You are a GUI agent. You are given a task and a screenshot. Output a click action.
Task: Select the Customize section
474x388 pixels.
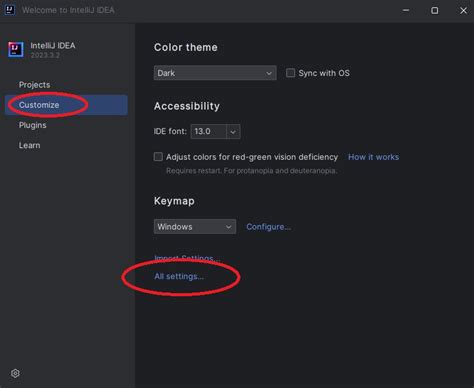click(66, 105)
